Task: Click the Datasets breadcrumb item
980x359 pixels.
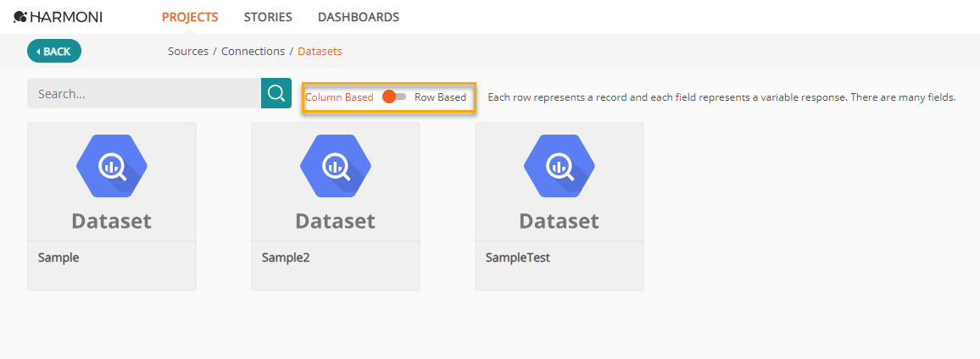Action: [320, 51]
